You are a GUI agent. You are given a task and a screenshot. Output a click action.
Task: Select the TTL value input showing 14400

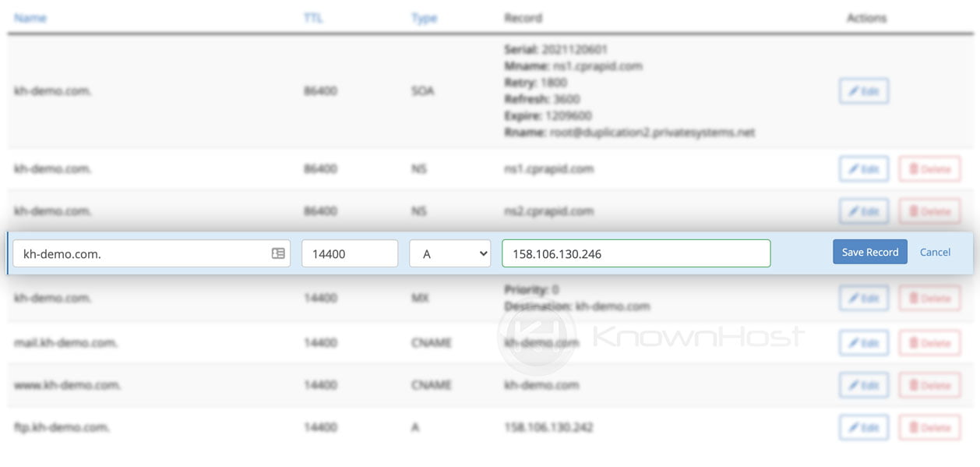pyautogui.click(x=350, y=253)
